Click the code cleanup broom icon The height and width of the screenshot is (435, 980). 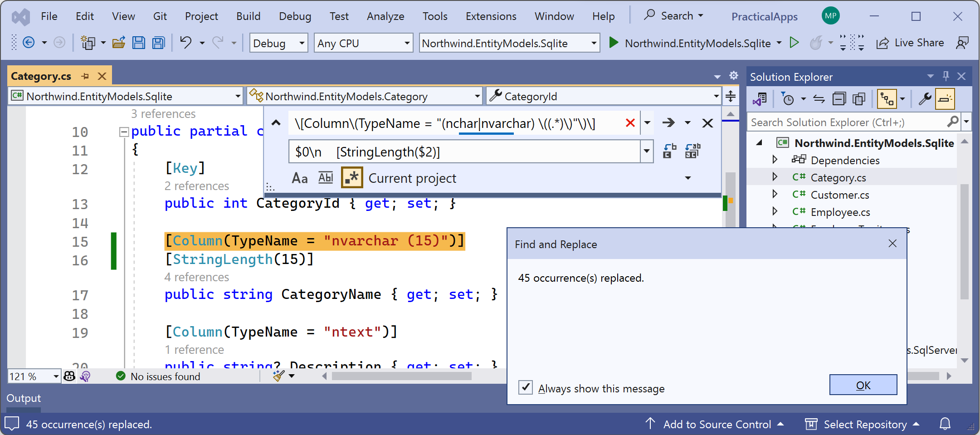pos(278,376)
